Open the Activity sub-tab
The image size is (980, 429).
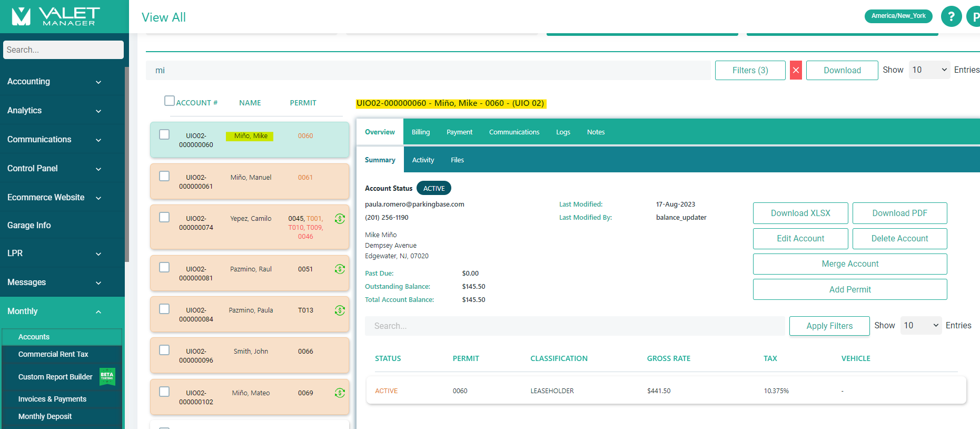tap(423, 160)
